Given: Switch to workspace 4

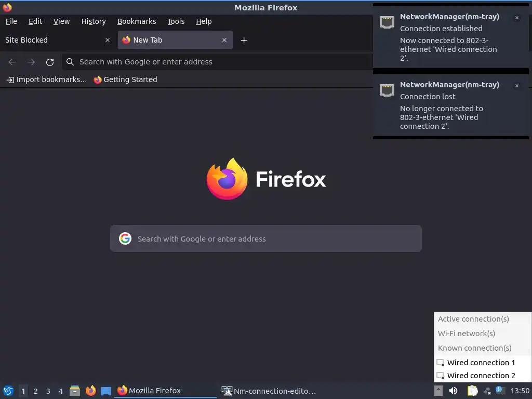Looking at the screenshot, I should point(61,391).
